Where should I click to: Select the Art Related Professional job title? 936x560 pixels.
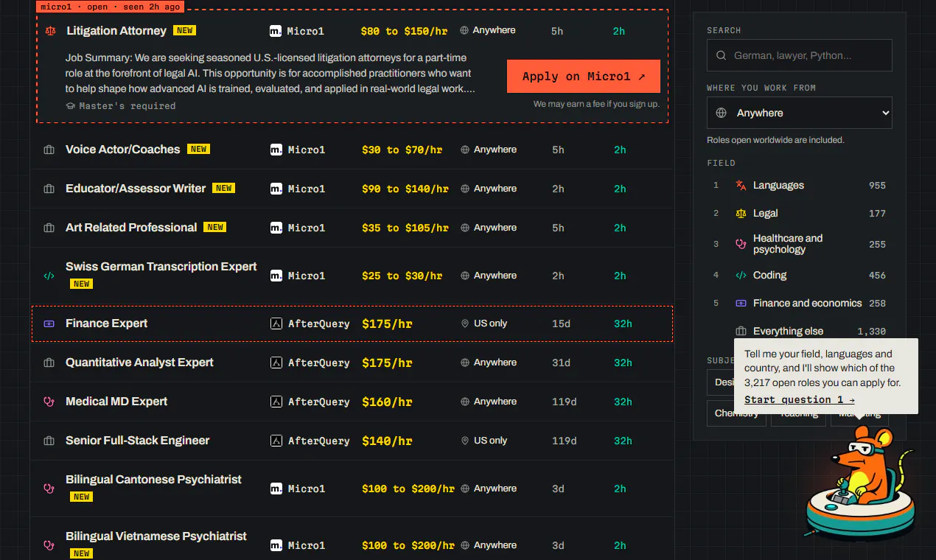(x=131, y=228)
